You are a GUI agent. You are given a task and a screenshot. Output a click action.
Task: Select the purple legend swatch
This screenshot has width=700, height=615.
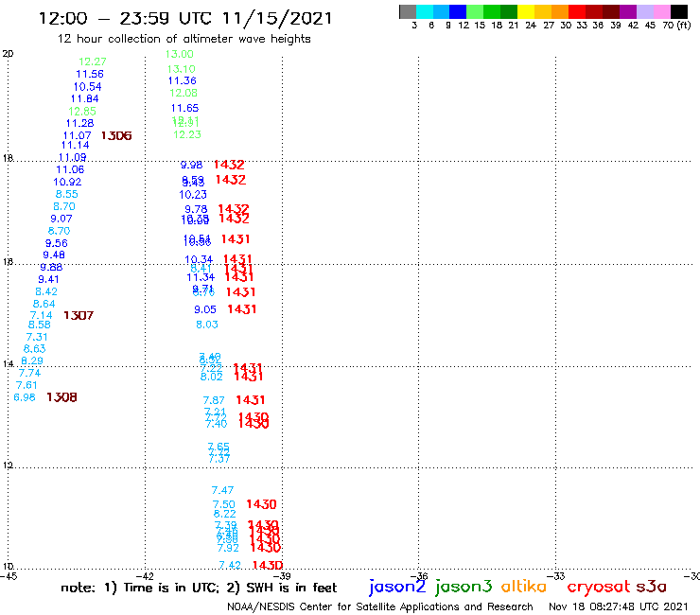pyautogui.click(x=627, y=11)
